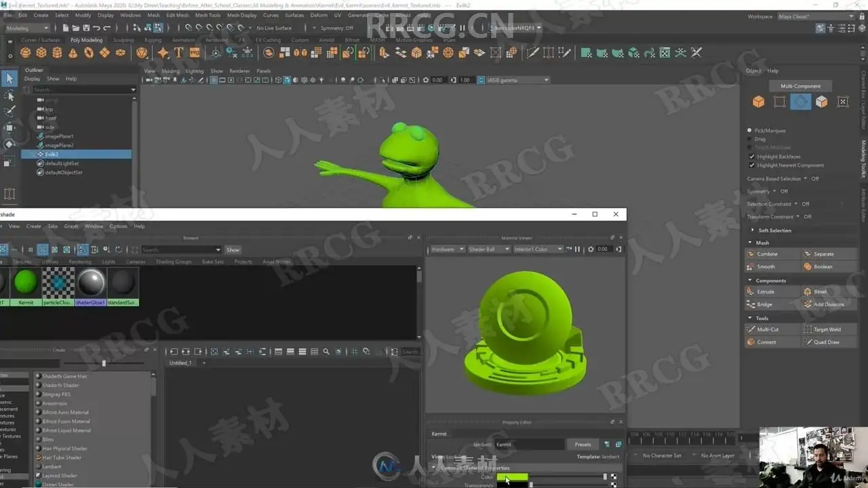The height and width of the screenshot is (488, 868).
Task: Select imagePlane1 in the Outliner
Action: pos(59,136)
